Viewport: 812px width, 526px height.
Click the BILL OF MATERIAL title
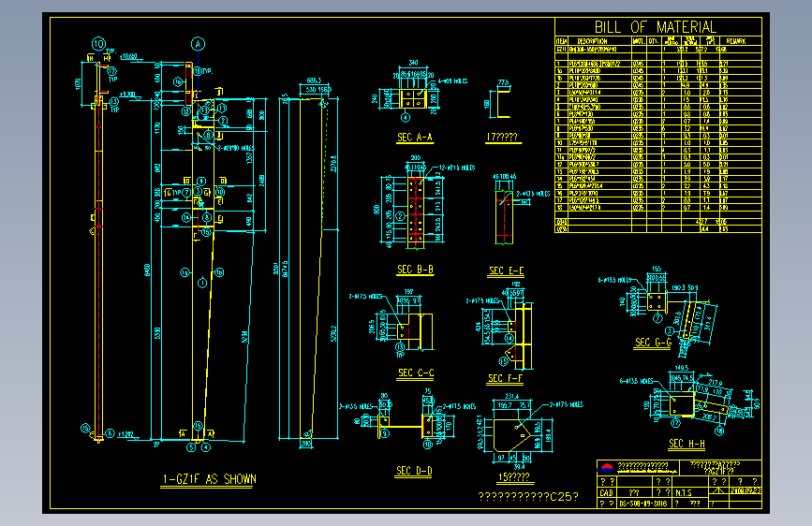coord(655,26)
